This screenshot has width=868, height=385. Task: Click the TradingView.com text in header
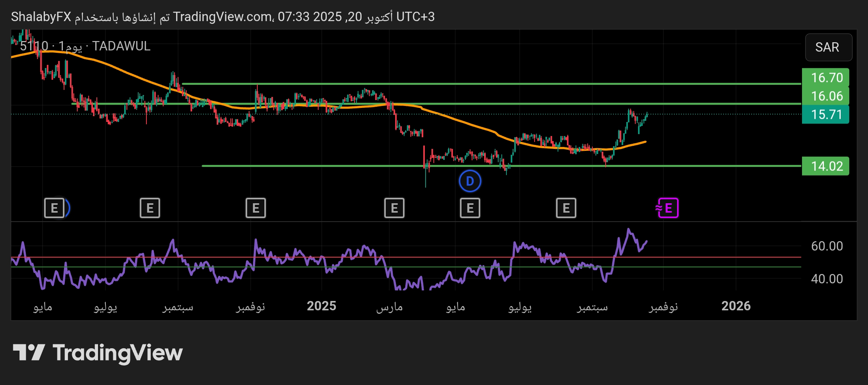pos(223,17)
